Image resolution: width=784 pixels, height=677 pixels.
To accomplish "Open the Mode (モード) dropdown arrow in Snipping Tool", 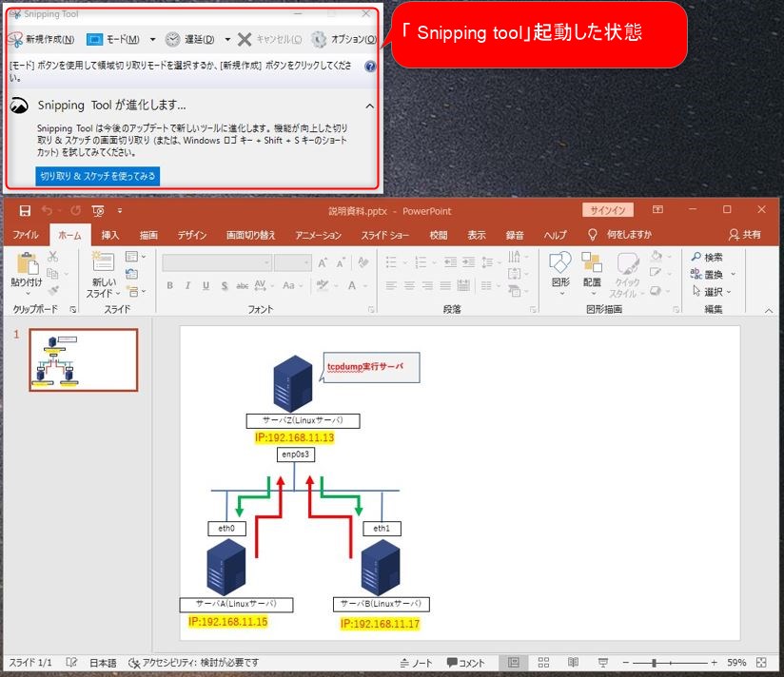I will (x=152, y=39).
